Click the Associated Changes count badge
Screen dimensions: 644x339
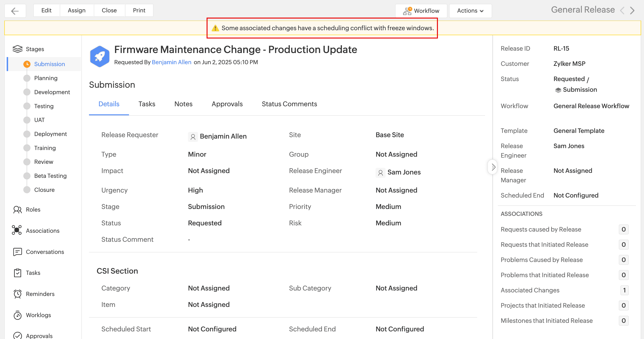(x=624, y=290)
